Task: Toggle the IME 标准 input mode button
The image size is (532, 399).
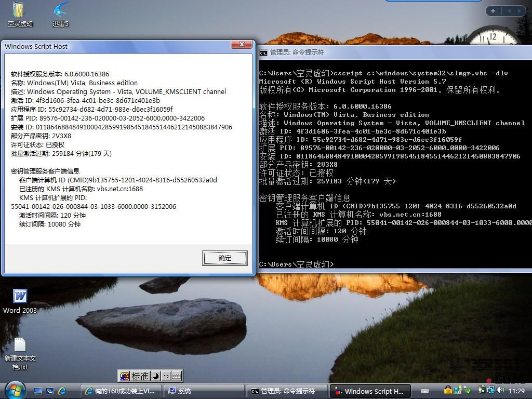Action: (x=140, y=376)
